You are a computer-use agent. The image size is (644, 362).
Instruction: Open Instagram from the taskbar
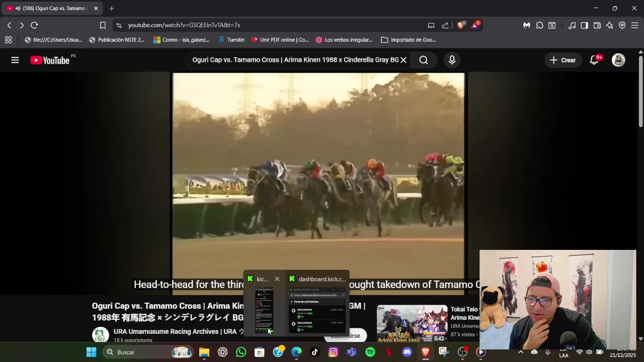pyautogui.click(x=333, y=352)
